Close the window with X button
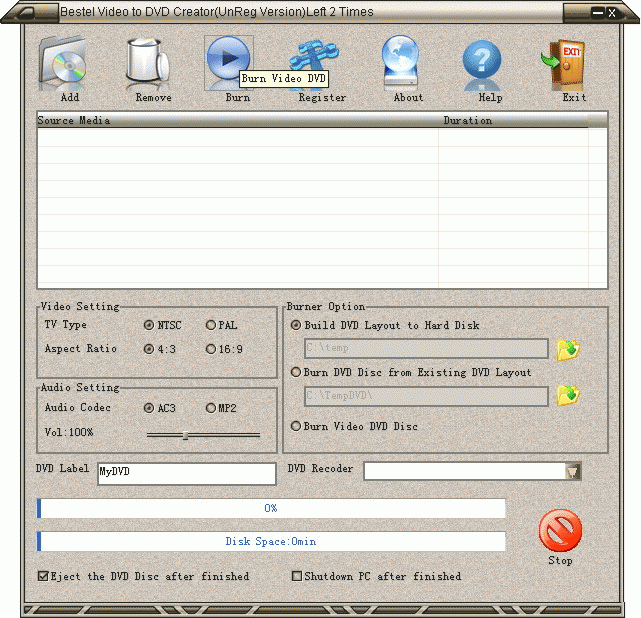The height and width of the screenshot is (618, 641). [x=612, y=13]
